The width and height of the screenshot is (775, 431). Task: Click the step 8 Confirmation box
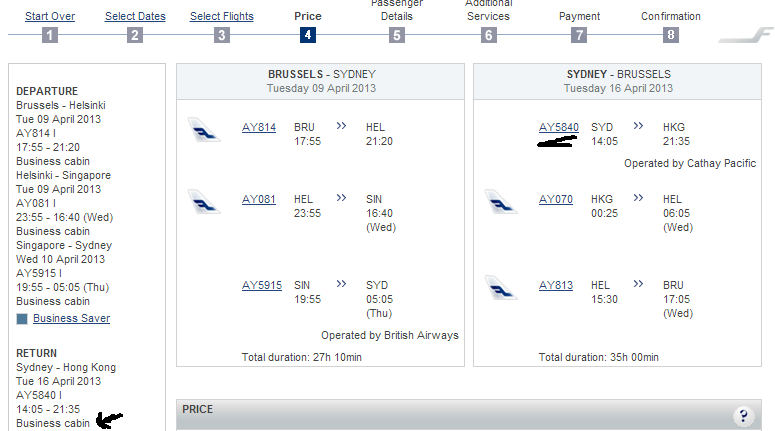click(x=670, y=35)
